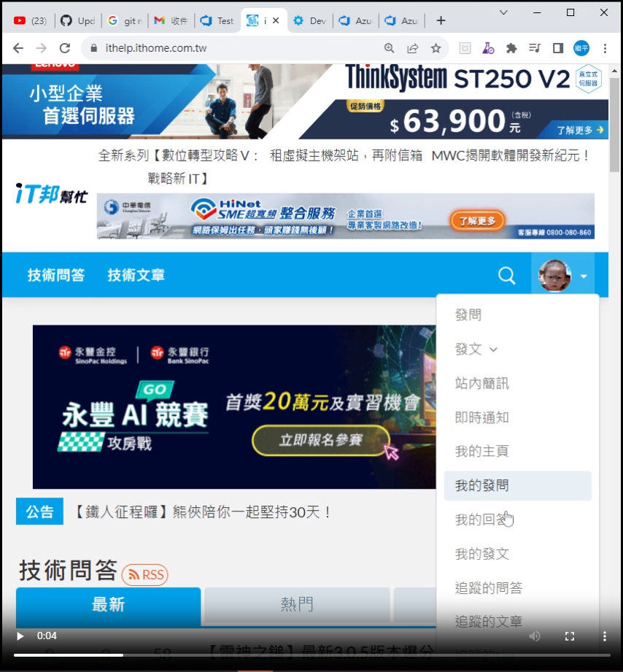Open the Chrome profile avatar
623x672 pixels.
pyautogui.click(x=581, y=48)
